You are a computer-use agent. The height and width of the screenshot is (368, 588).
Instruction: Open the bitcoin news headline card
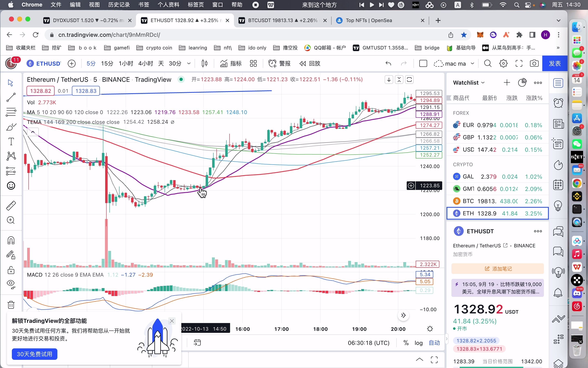(497, 288)
